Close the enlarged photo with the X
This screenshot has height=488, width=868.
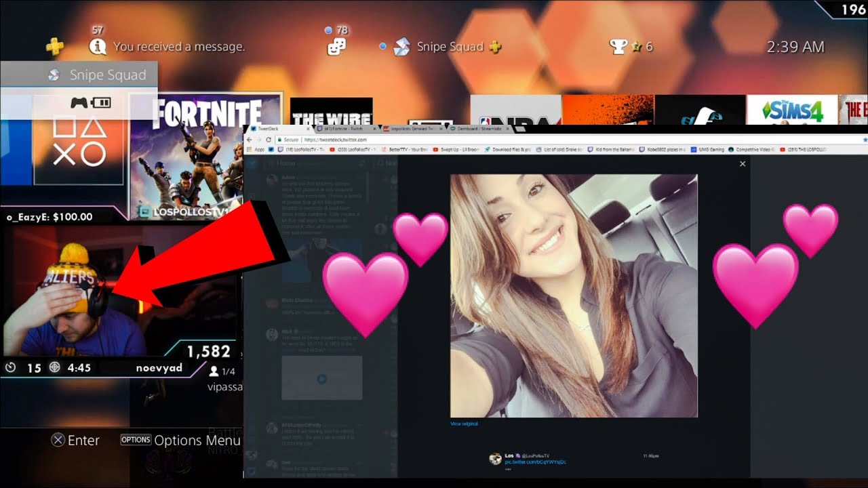click(743, 163)
